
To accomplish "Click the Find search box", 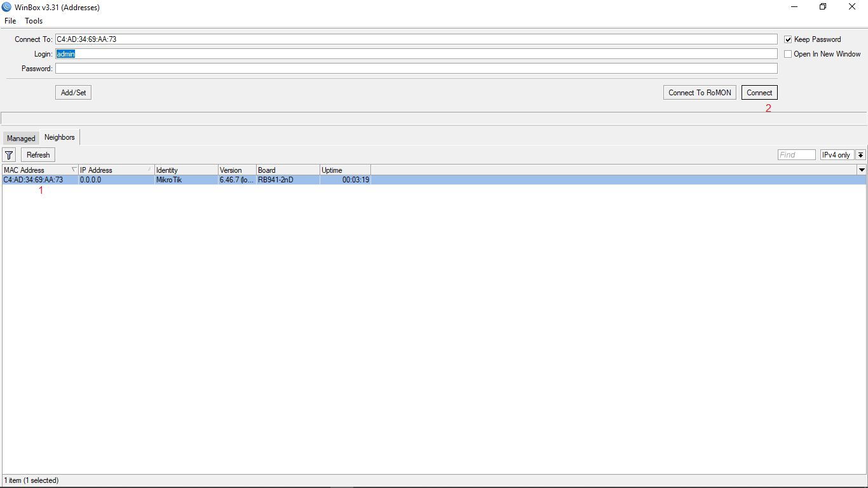I will click(x=797, y=155).
